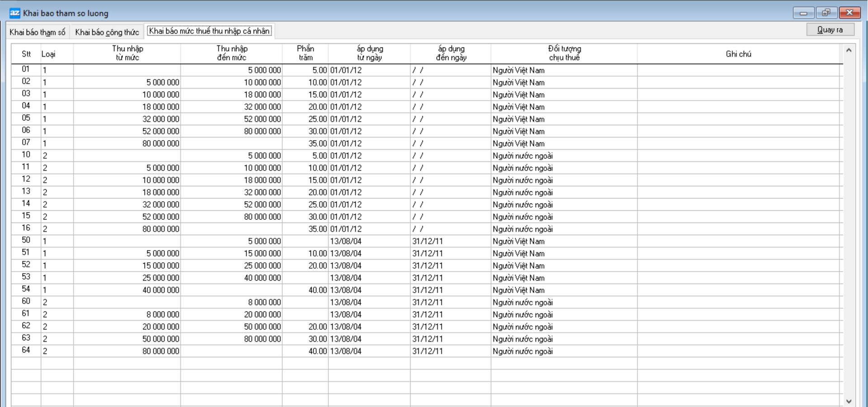
Task: Click row 54 percentage value 40.00
Action: tap(305, 290)
